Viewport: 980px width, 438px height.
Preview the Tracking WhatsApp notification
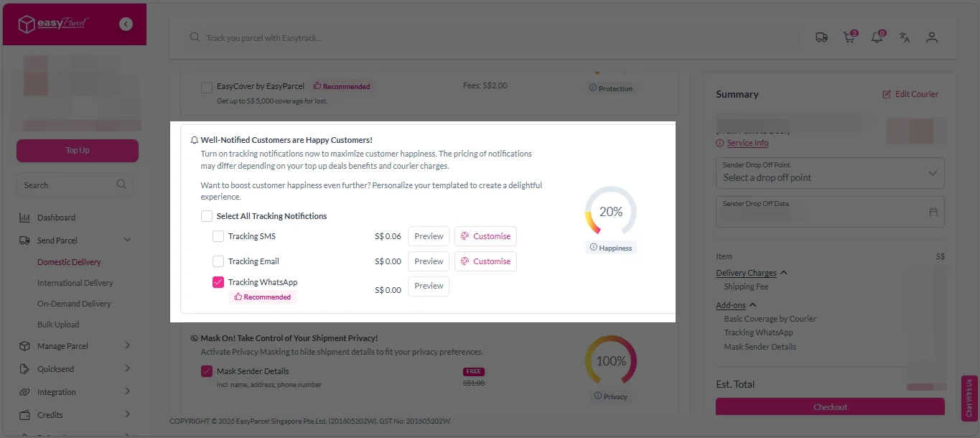point(429,286)
